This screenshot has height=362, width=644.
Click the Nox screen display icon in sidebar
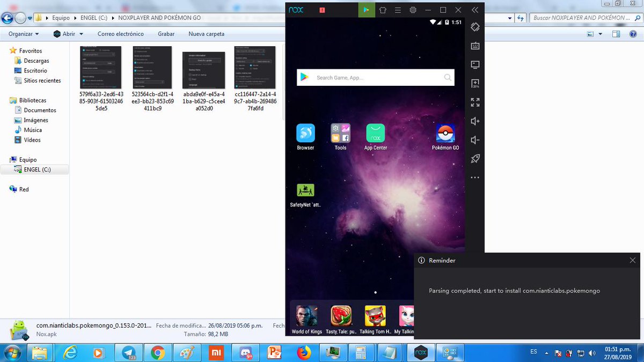pos(475,64)
